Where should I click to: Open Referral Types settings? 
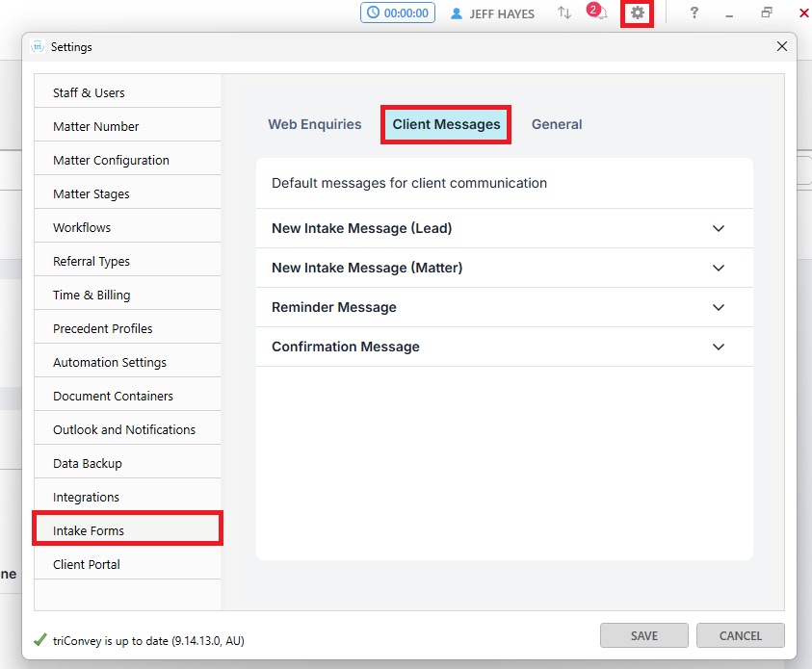127,261
